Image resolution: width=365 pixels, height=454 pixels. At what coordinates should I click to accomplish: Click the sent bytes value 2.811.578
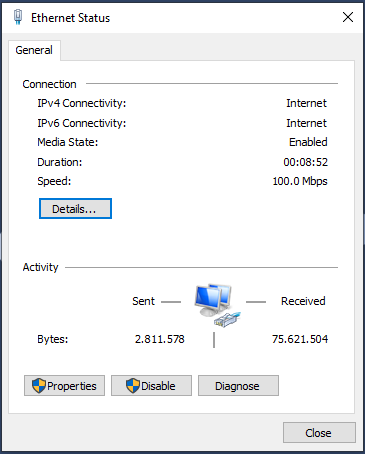[x=160, y=339]
